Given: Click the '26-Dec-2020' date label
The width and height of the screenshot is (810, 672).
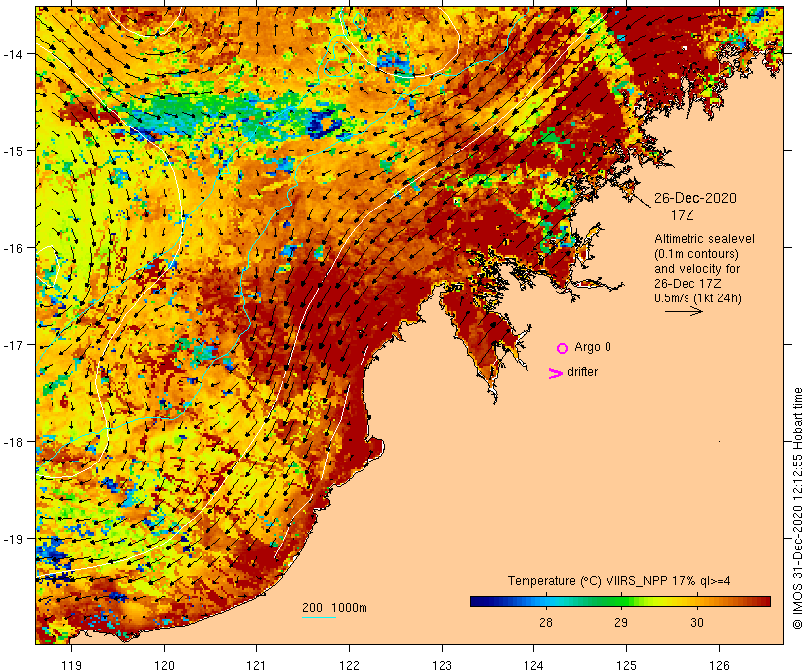Looking at the screenshot, I should click(695, 198).
